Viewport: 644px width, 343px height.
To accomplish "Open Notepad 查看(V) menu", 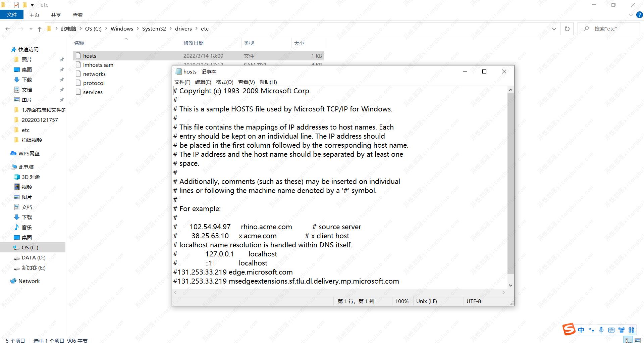I will 247,82.
